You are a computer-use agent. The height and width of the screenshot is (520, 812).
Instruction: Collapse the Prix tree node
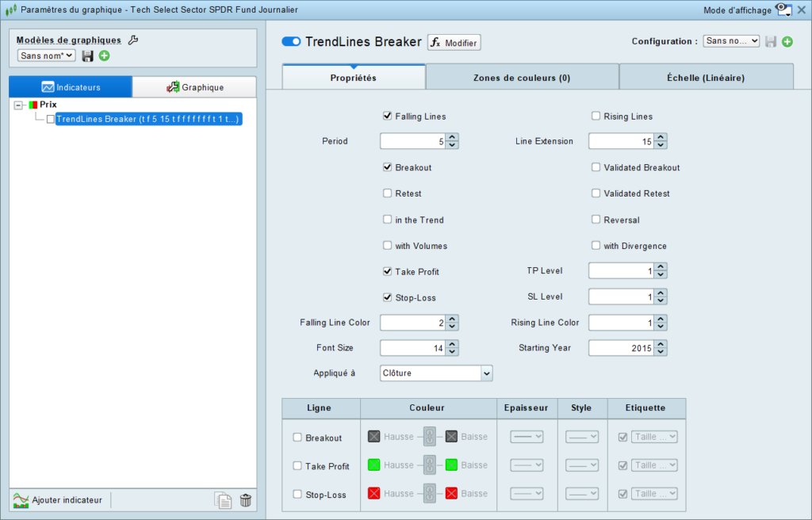pos(19,105)
